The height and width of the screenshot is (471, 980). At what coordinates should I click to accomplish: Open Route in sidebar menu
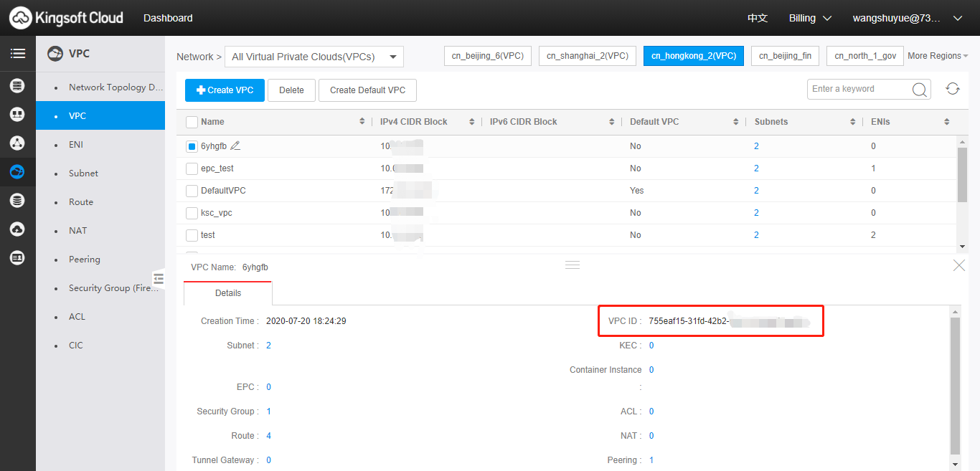pyautogui.click(x=100, y=201)
